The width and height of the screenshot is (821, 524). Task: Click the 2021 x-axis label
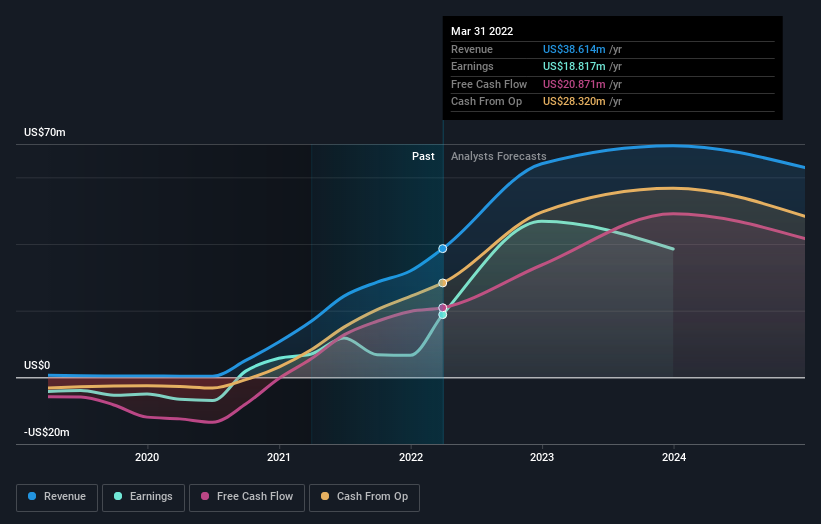(x=279, y=457)
